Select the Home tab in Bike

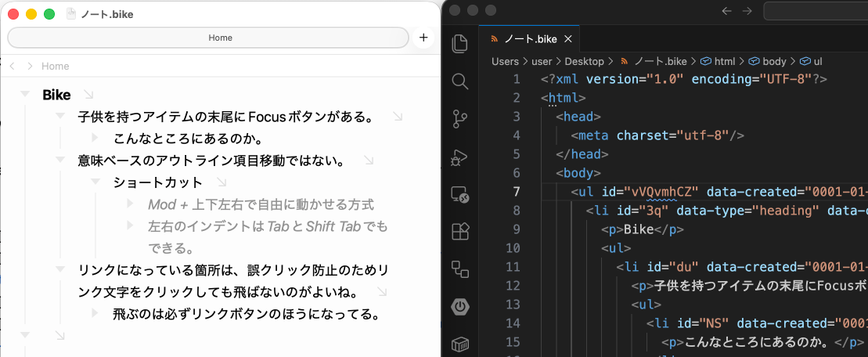pyautogui.click(x=208, y=38)
